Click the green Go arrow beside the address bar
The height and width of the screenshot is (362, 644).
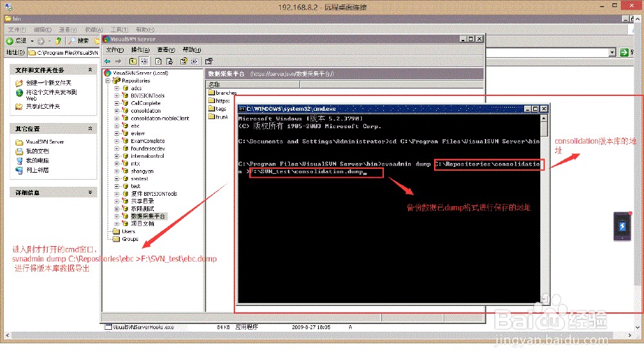[624, 52]
